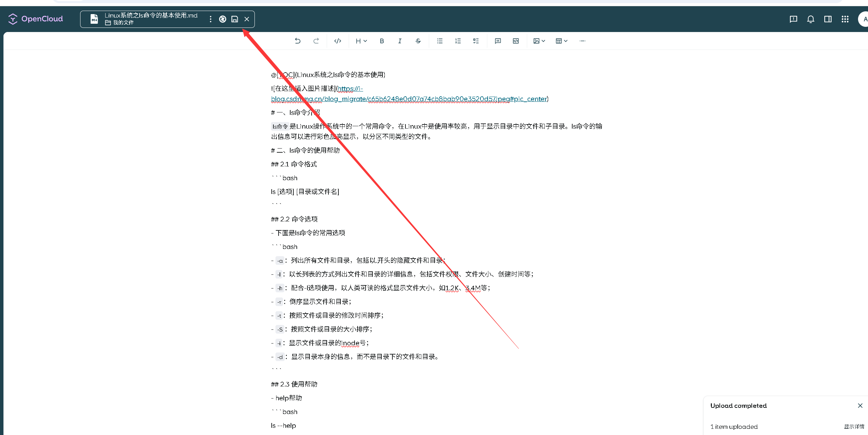Insert a bullet list

[440, 41]
